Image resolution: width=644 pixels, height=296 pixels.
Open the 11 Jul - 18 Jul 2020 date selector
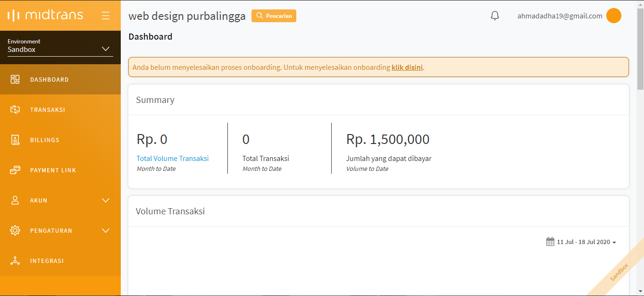[x=584, y=241]
